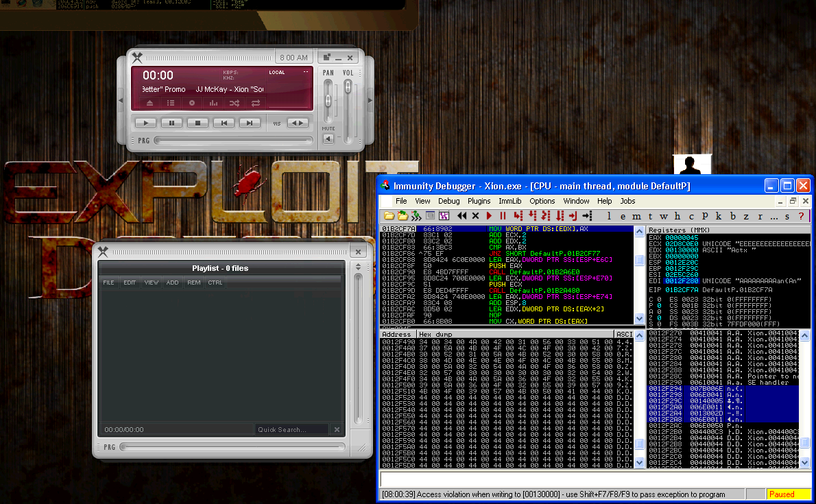Click the CTRL button in Playlist window

pyautogui.click(x=215, y=283)
